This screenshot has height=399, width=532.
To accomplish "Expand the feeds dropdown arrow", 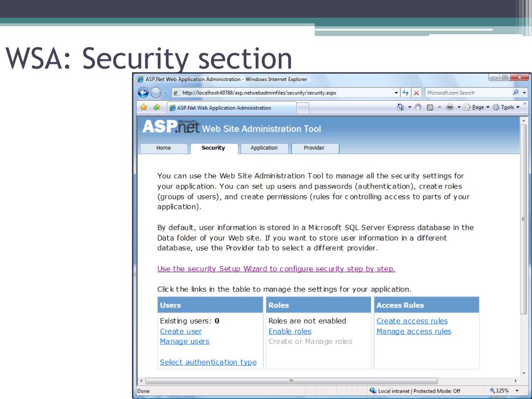I will (x=440, y=107).
